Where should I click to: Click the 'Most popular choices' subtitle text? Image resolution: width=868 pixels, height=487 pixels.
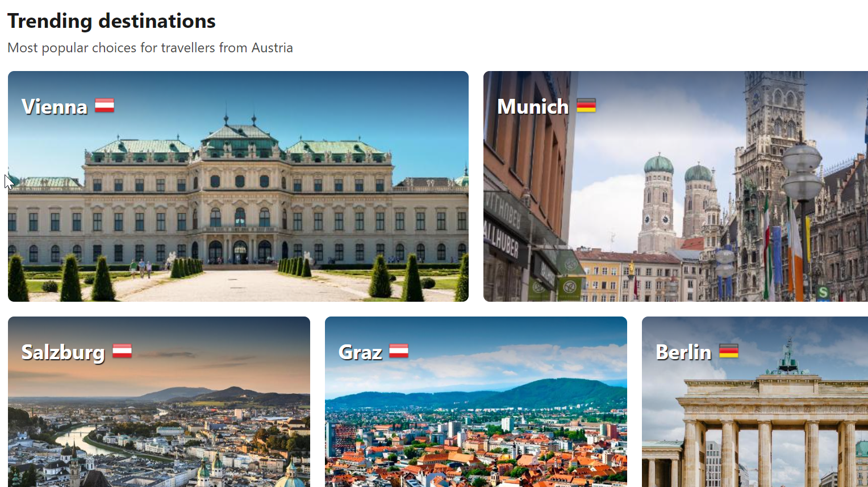coord(150,48)
